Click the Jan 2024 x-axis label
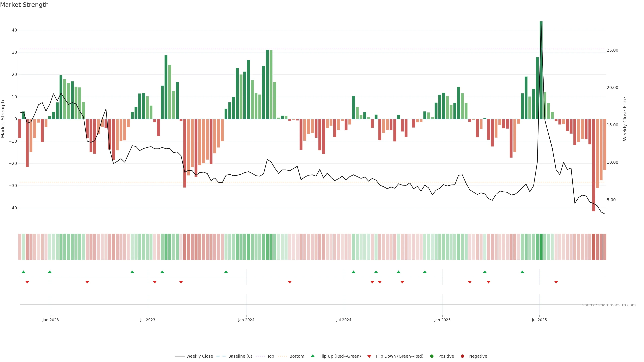This screenshot has height=362, width=644. pyautogui.click(x=246, y=320)
